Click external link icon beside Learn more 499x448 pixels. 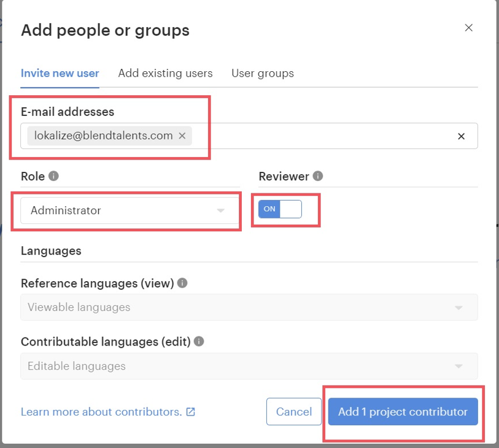[191, 412]
